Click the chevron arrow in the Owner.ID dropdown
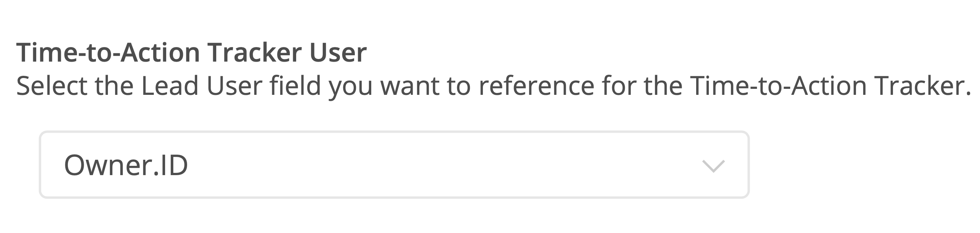The width and height of the screenshot is (980, 233). pyautogui.click(x=713, y=166)
